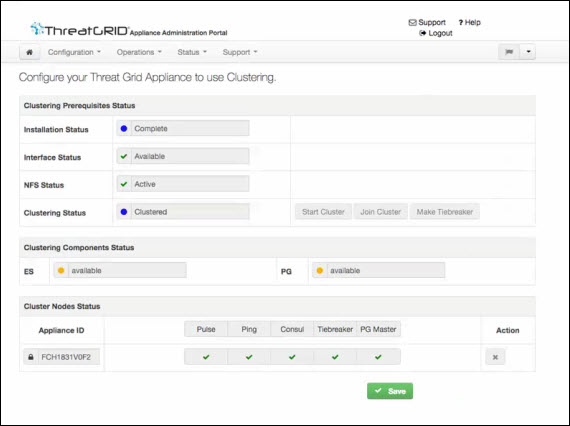The image size is (570, 426).
Task: Click the Tiebreaker checkmark for FCH1831V0F2
Action: point(335,357)
